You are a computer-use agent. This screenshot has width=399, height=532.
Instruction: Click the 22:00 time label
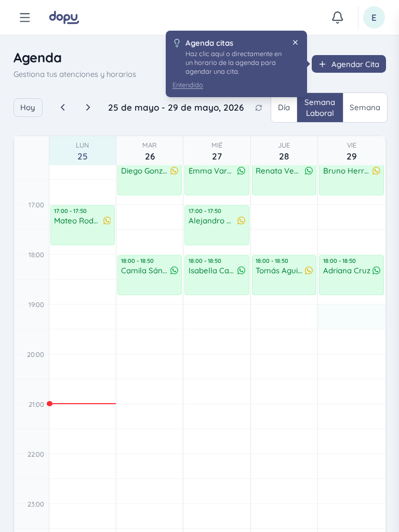click(x=36, y=454)
